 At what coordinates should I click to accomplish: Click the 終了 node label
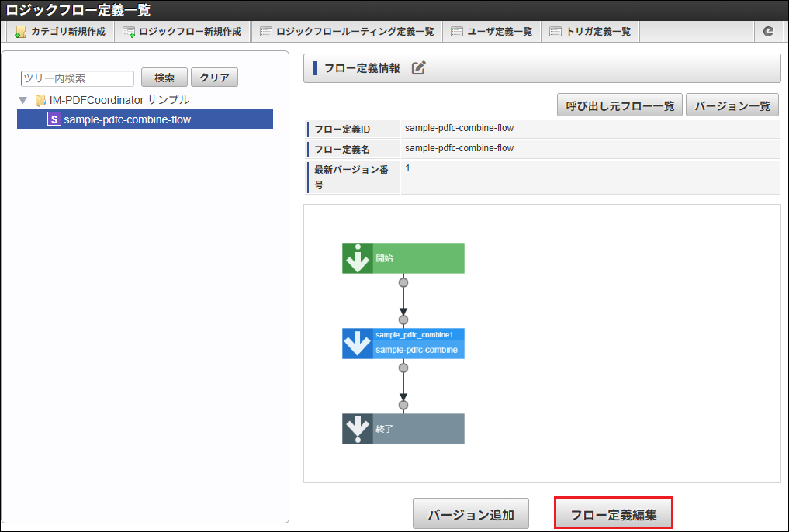tap(385, 429)
